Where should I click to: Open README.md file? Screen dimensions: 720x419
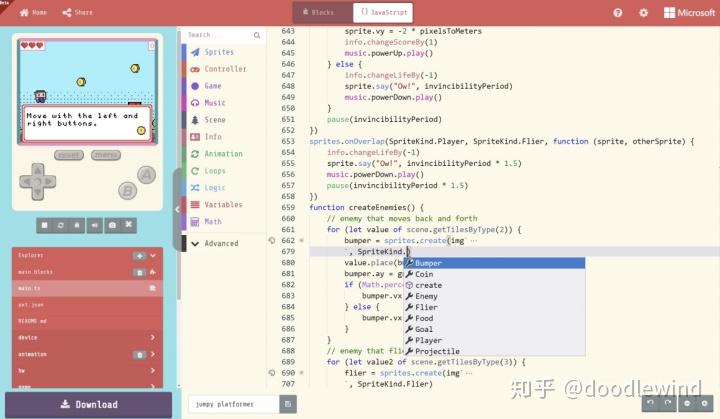pos(87,321)
